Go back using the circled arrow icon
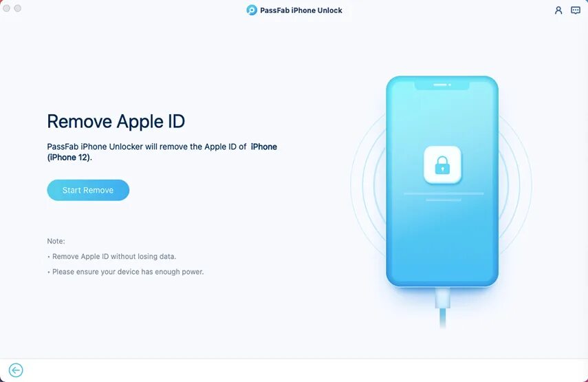Image resolution: width=588 pixels, height=382 pixels. click(x=16, y=370)
